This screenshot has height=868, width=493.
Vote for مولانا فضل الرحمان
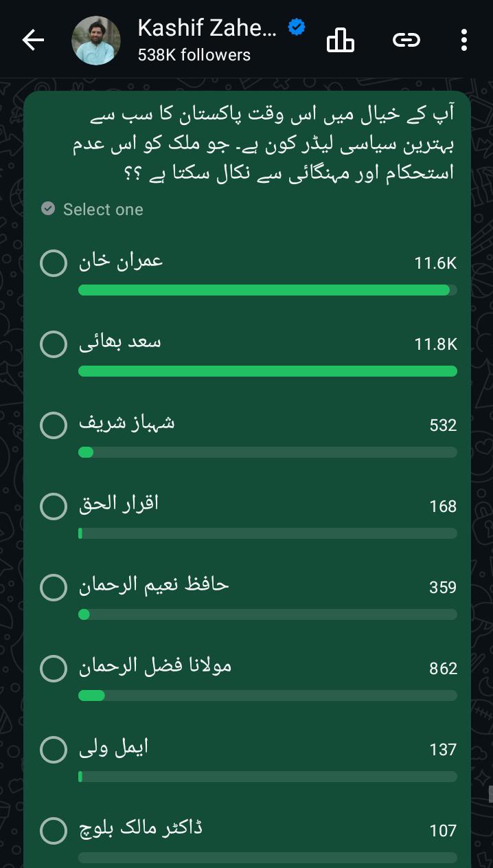pos(54,669)
